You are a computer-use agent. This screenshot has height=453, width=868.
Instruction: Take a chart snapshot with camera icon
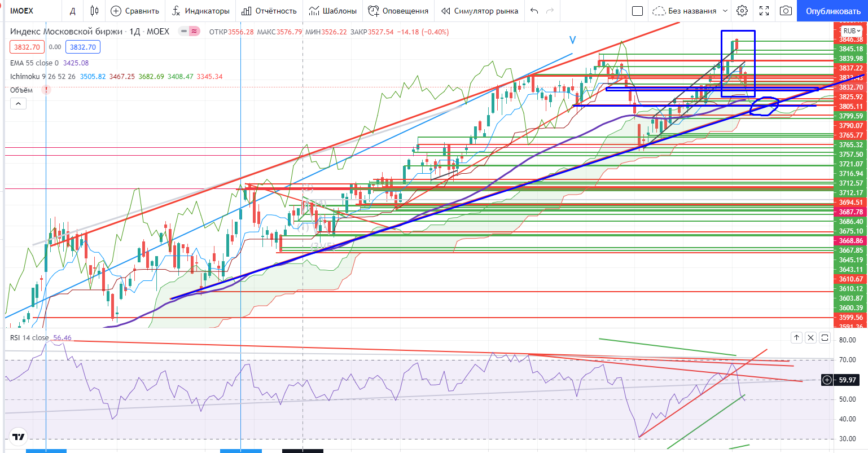click(786, 11)
